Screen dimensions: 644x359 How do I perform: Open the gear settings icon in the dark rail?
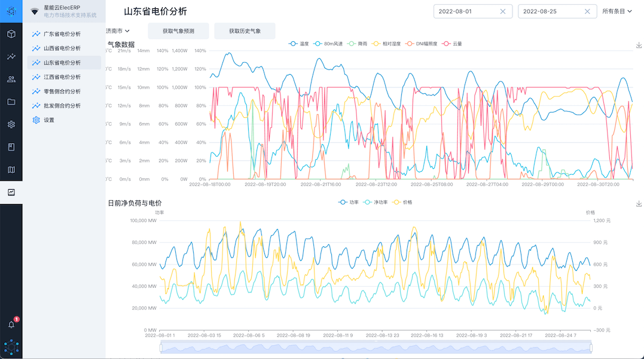[11, 124]
